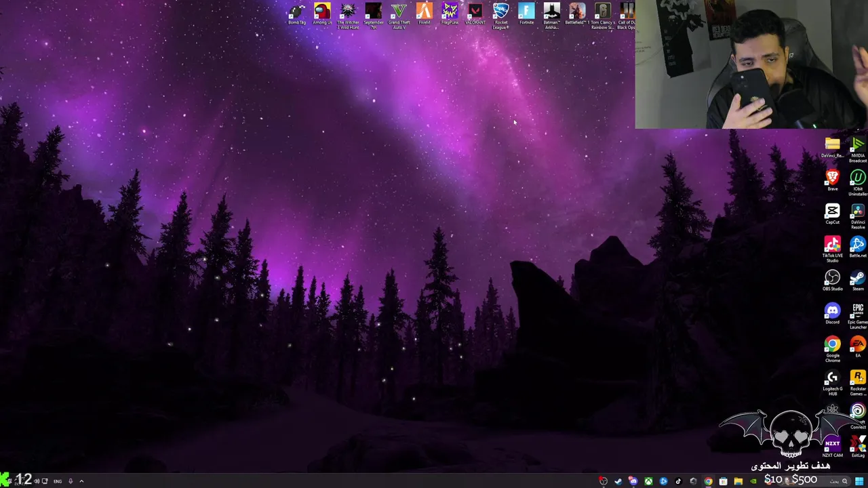Click the microphone tray icon

tap(71, 481)
